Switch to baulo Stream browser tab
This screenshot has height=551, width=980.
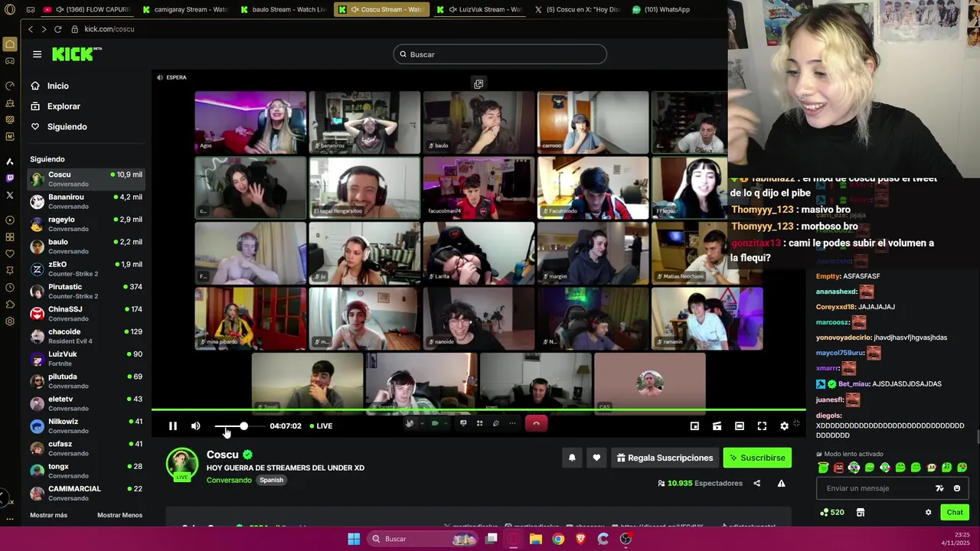click(x=283, y=9)
